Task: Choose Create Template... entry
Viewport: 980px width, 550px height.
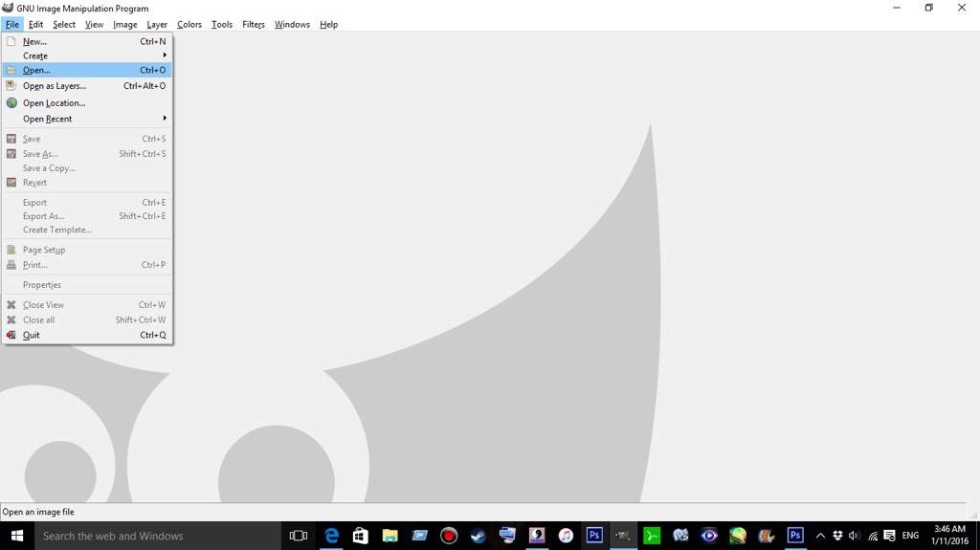Action: coord(87,230)
